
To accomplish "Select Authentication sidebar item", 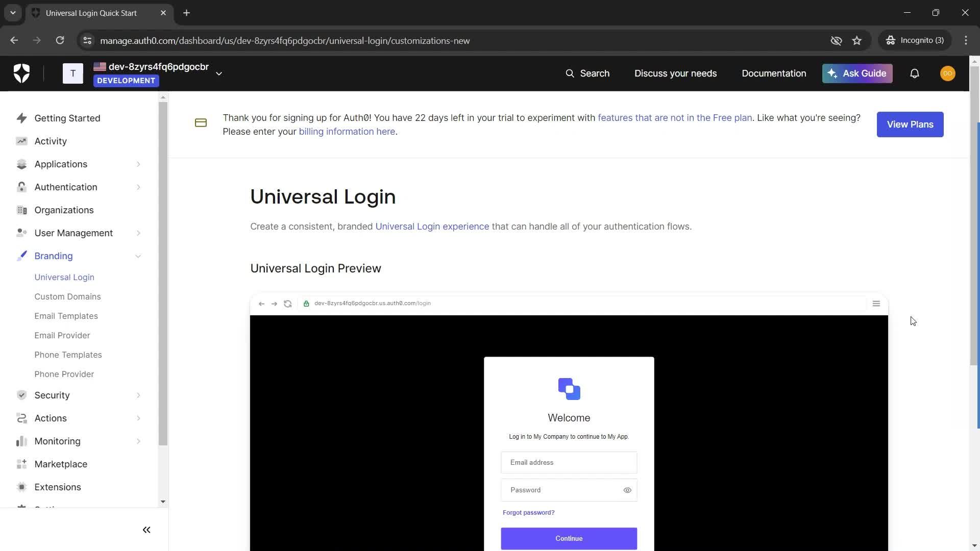I will click(66, 187).
